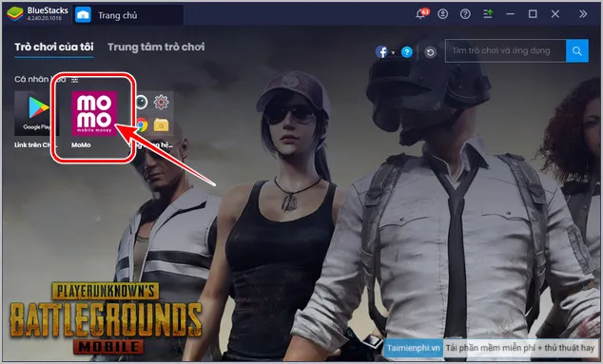Click the circular refresh icon near the search box
Image resolution: width=603 pixels, height=364 pixels.
430,52
